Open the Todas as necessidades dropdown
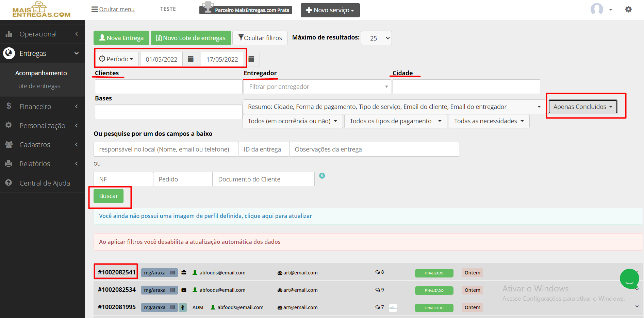 pos(489,121)
